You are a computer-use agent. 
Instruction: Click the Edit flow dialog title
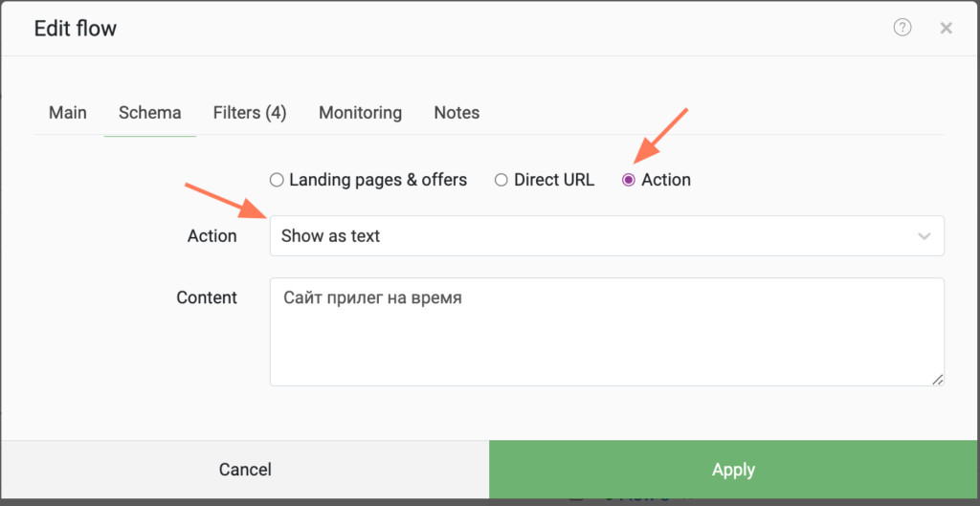76,28
